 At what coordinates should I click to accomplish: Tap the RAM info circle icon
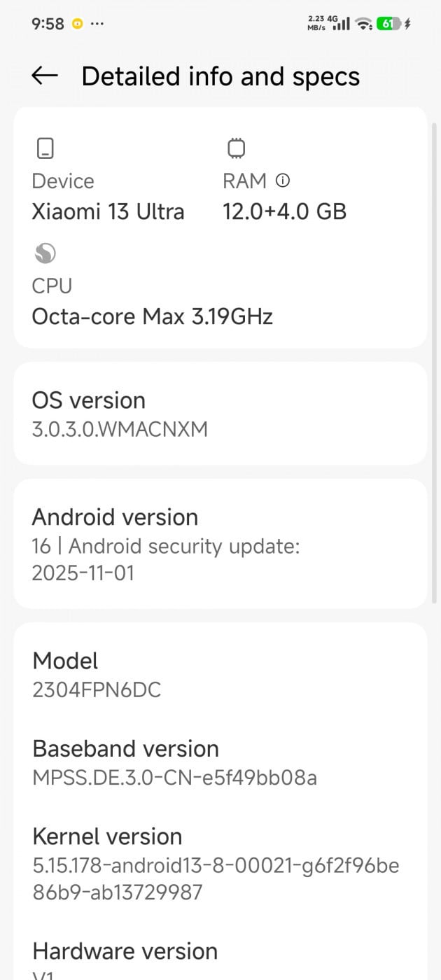(283, 181)
